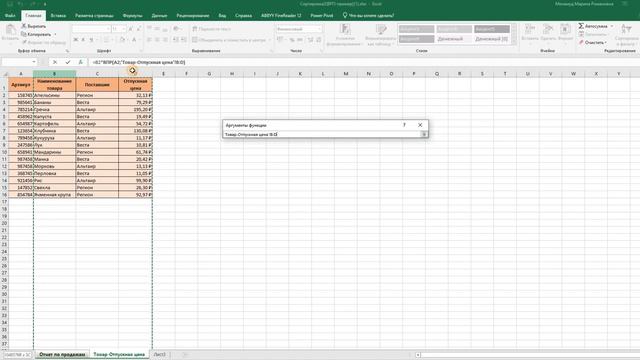
Task: Open the cell borders button
Action: click(107, 40)
